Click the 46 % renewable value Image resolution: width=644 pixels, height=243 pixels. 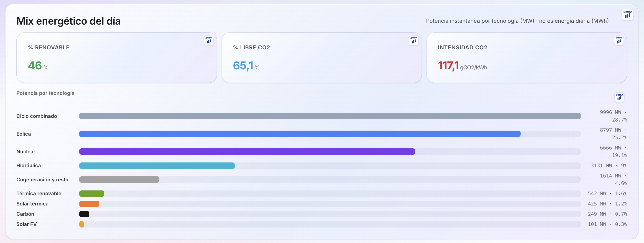coord(38,66)
